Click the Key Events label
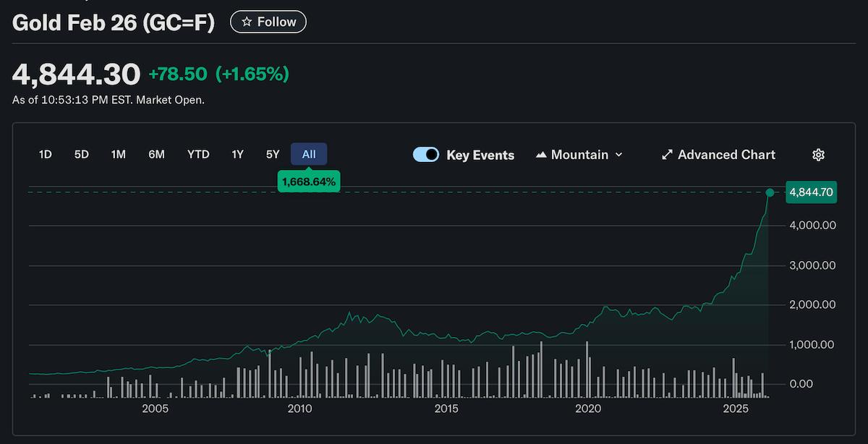 [x=480, y=155]
